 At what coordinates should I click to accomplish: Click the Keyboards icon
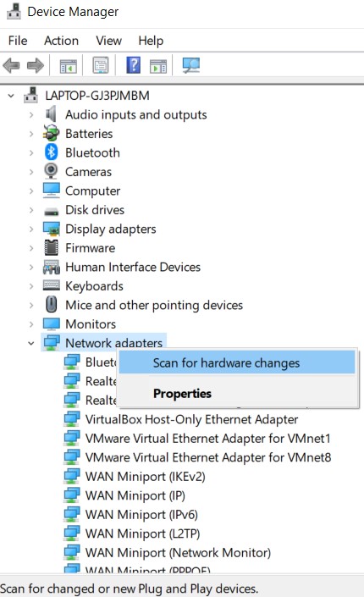point(51,285)
